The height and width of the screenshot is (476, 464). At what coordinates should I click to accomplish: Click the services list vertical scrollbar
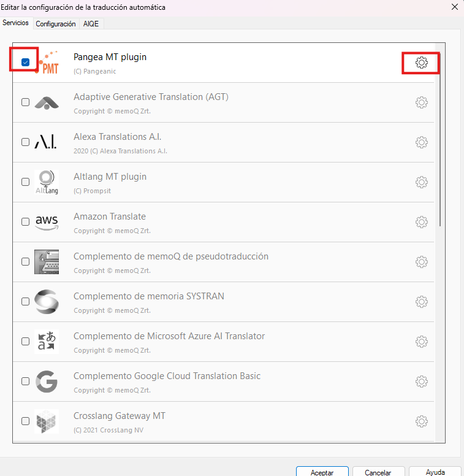click(440, 140)
